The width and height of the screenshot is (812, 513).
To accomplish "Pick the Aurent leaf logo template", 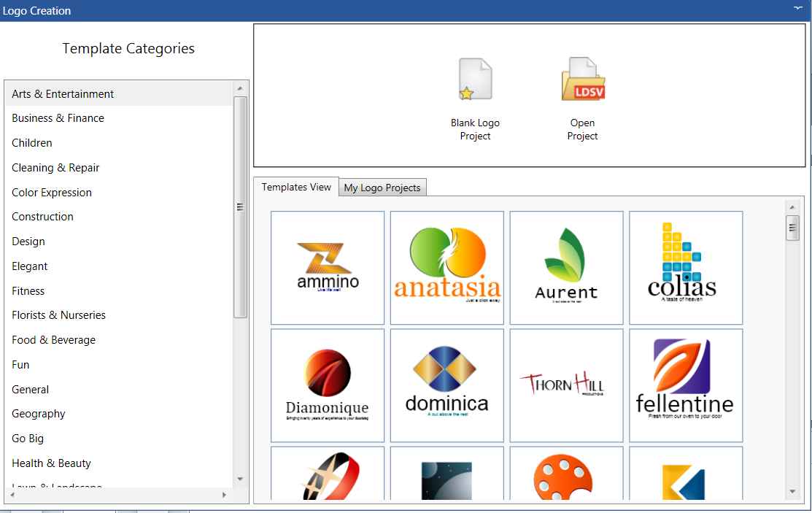I will tap(566, 268).
